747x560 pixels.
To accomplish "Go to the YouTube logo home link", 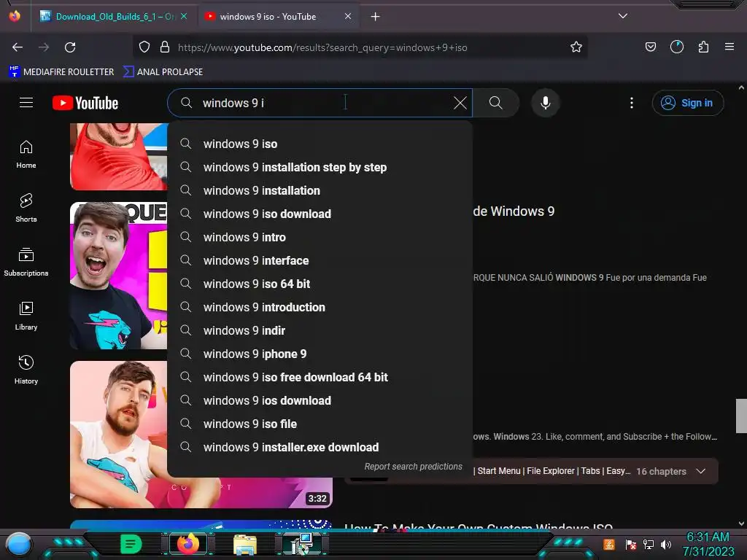I will point(85,103).
